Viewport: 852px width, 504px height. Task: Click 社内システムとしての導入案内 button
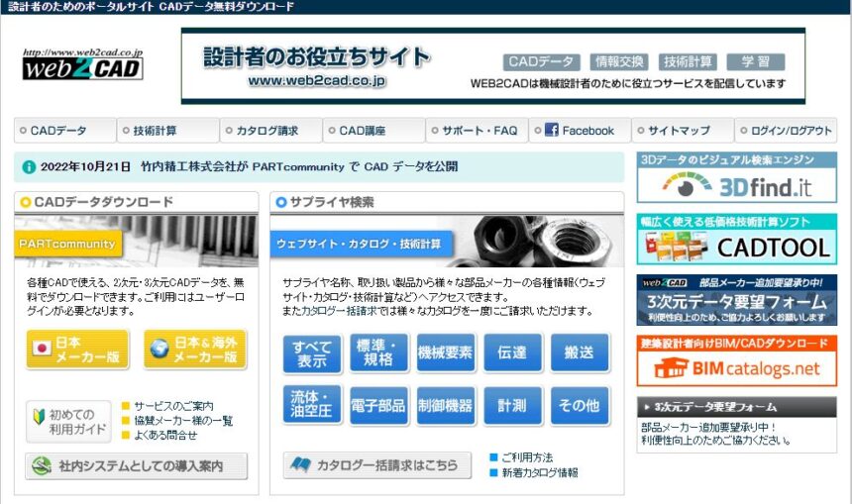(136, 466)
